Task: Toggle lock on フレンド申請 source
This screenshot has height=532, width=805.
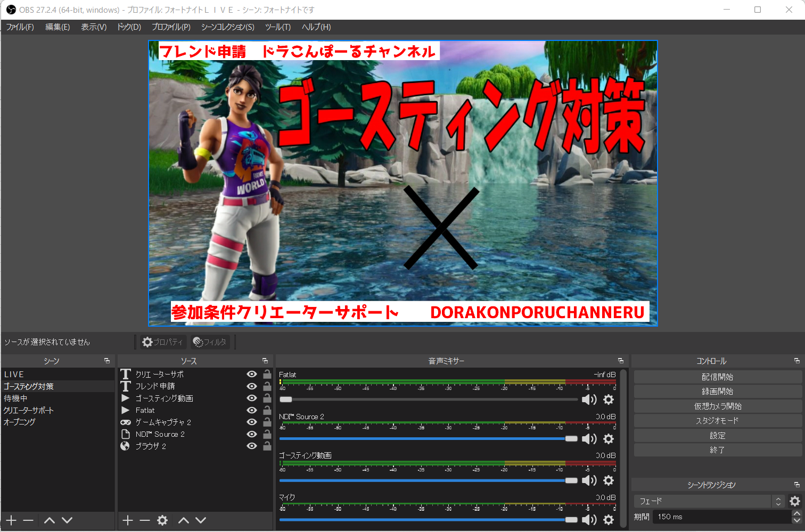Action: pos(267,386)
